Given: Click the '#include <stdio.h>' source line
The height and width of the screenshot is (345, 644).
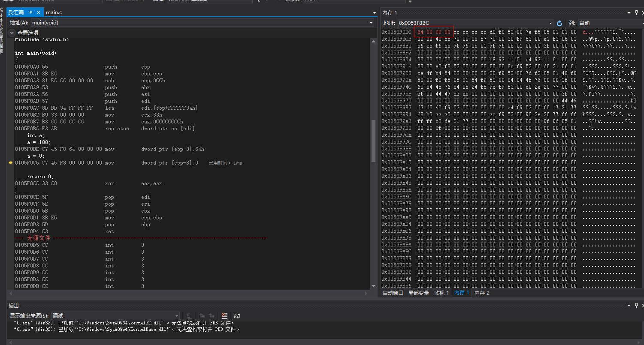Looking at the screenshot, I should (x=42, y=39).
